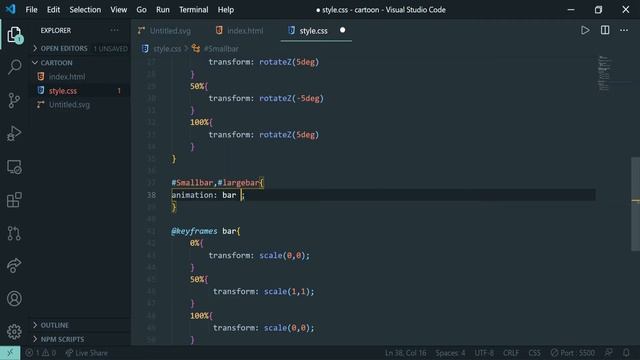Open notifications bell in status bar
The image size is (640, 360).
[626, 353]
